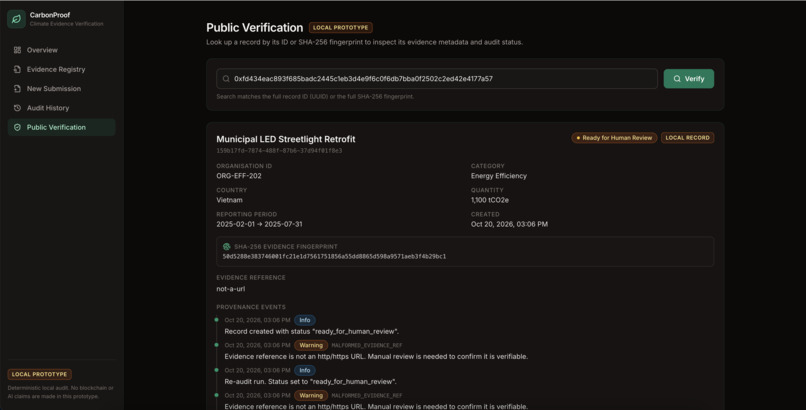Click the search magnifier icon in input
Image resolution: width=806 pixels, height=410 pixels.
[x=226, y=79]
